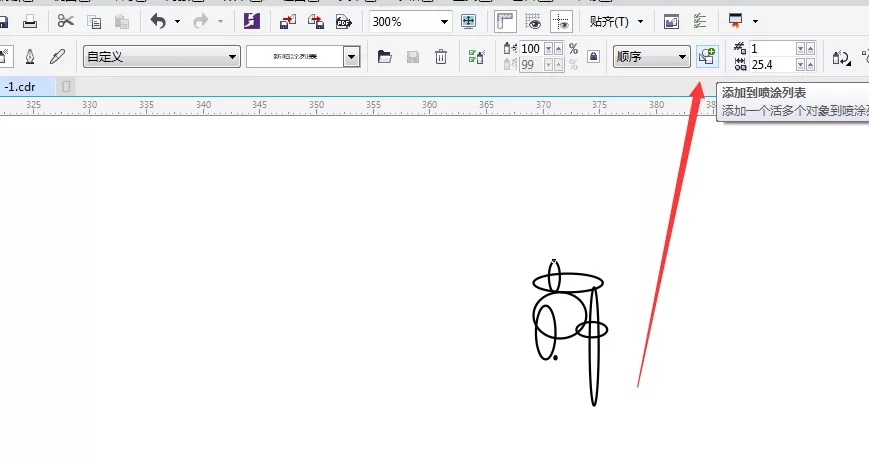Screen dimensions: 869x461
Task: Click the small icon beside -1.cdr tab
Action: [x=66, y=86]
